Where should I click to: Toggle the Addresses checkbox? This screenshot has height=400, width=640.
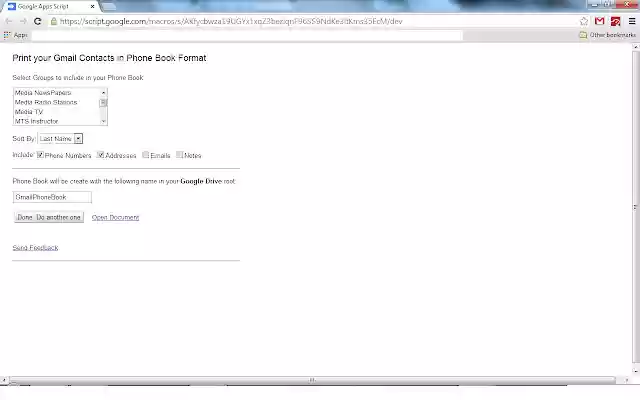(x=100, y=155)
